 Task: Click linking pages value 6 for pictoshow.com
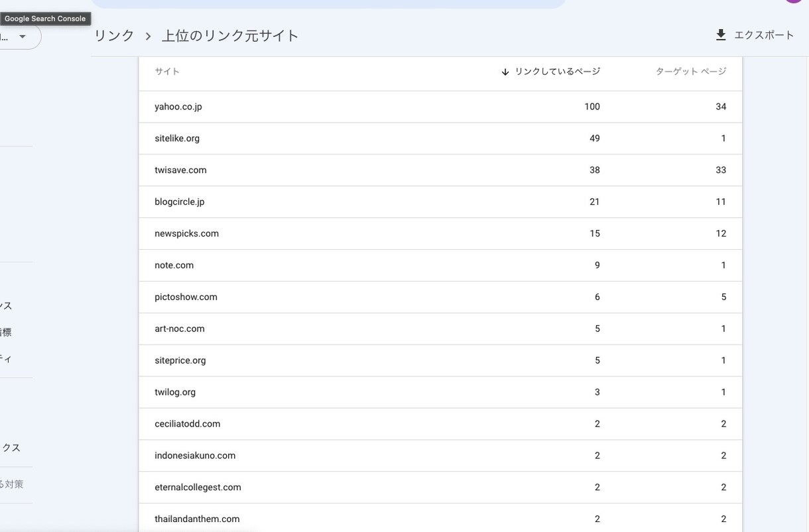[x=597, y=297]
